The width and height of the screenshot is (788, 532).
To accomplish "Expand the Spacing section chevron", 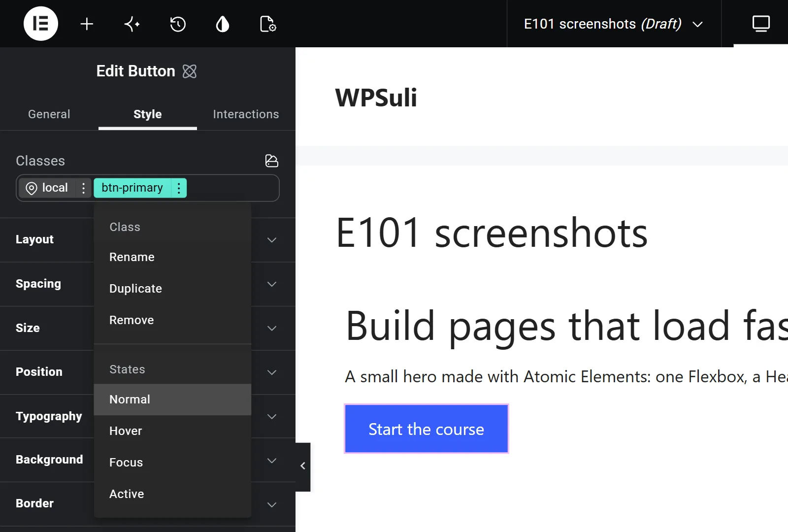I will click(x=272, y=284).
